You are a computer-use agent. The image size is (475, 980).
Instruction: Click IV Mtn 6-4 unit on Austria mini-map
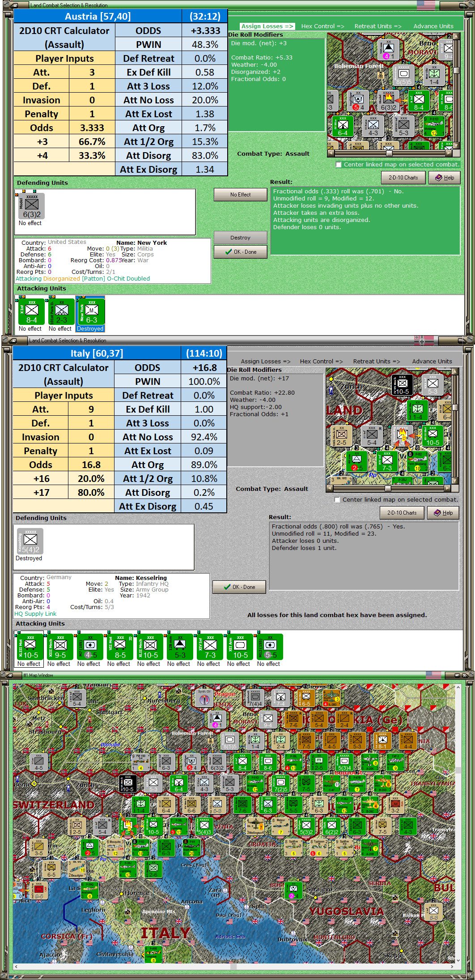pyautogui.click(x=343, y=127)
